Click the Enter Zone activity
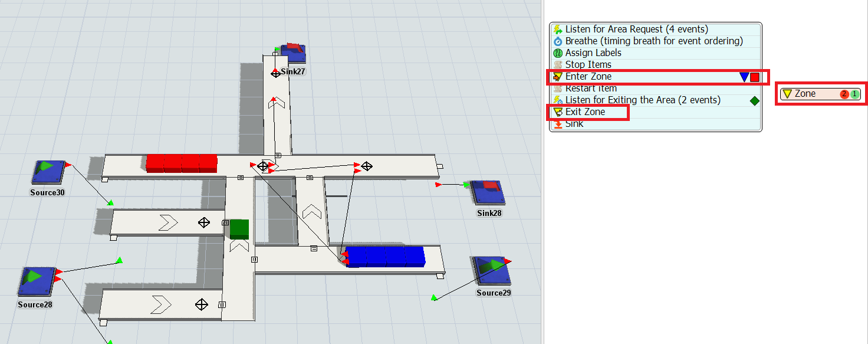The image size is (868, 344). click(x=588, y=77)
